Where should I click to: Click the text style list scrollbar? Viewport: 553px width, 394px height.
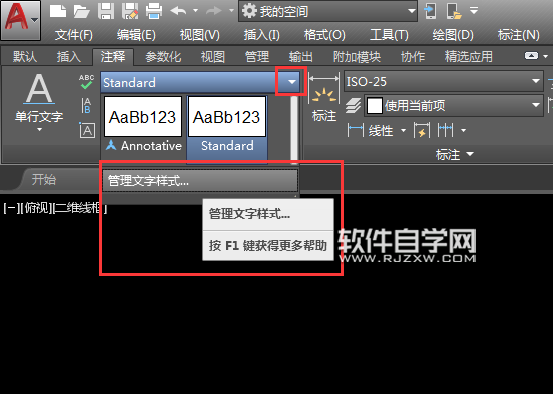pos(293,129)
